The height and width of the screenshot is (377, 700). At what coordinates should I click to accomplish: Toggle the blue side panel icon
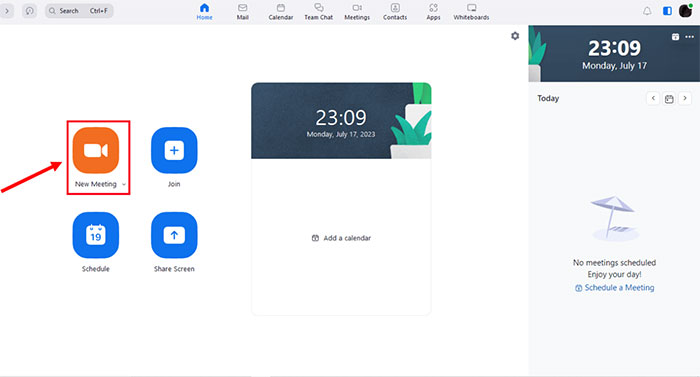[667, 11]
